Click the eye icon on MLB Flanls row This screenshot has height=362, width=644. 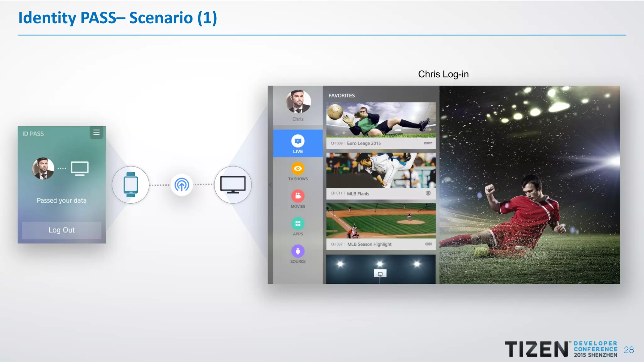pos(428,193)
